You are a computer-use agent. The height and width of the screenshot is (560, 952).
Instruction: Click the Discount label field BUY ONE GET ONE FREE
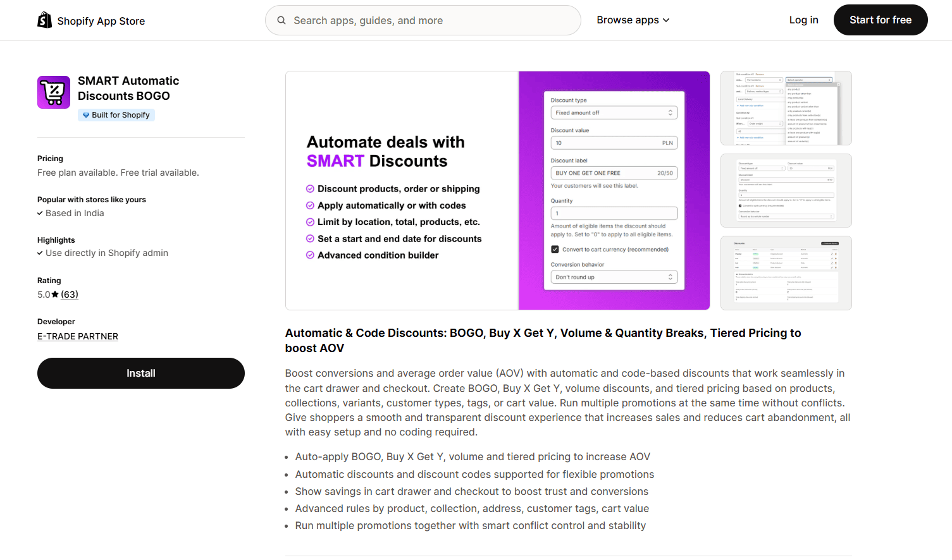(614, 173)
